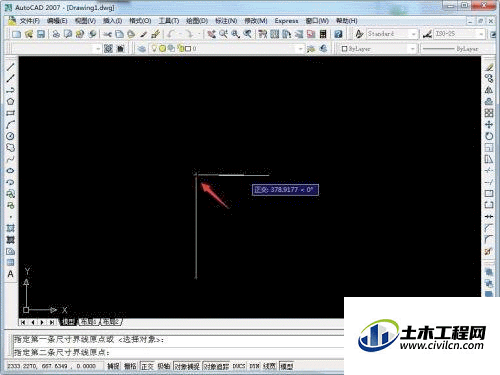The image size is (500, 375).
Task: Open the Layer Properties Manager icon
Action: (142, 49)
